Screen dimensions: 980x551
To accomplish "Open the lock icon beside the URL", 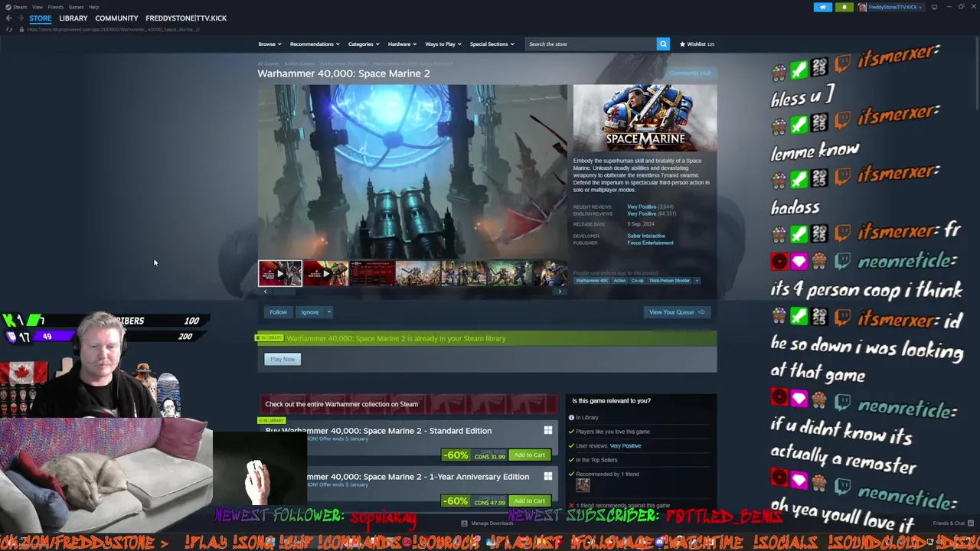I will (21, 29).
